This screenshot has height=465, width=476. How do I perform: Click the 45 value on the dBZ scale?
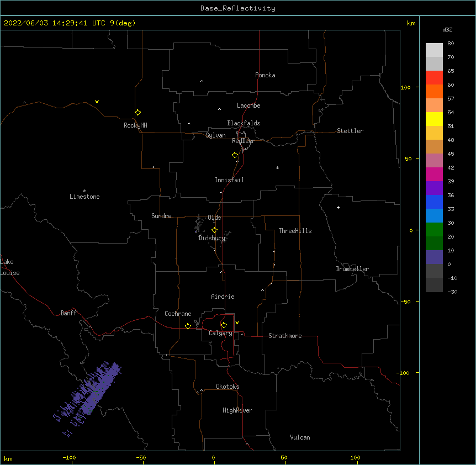pyautogui.click(x=451, y=154)
